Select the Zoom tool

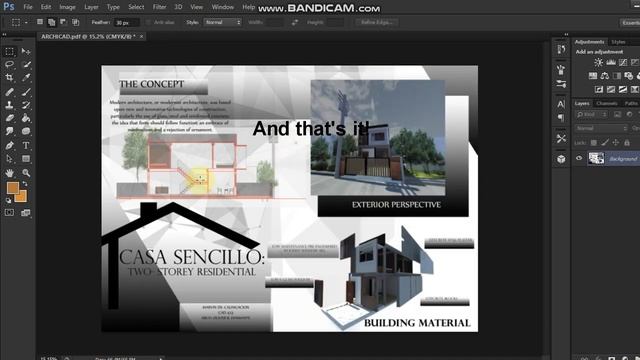[x=26, y=173]
